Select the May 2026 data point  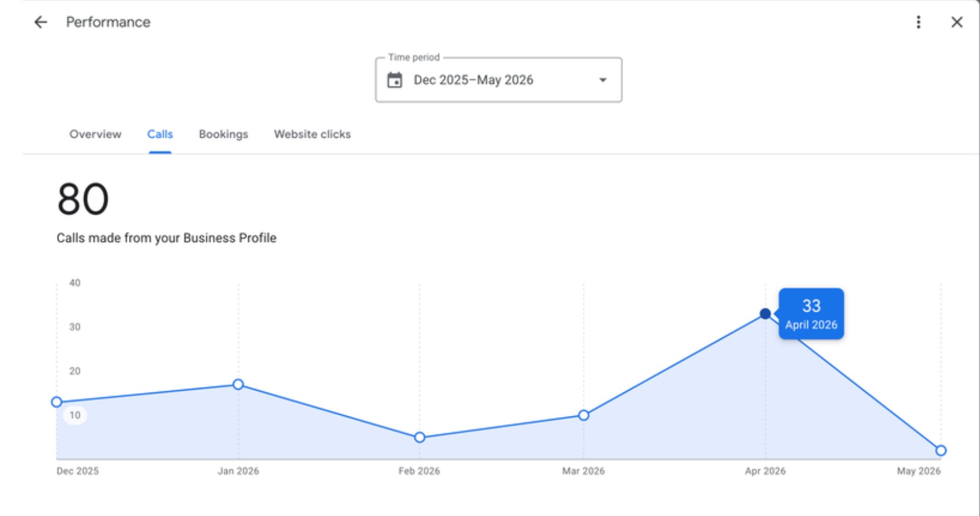pos(941,450)
